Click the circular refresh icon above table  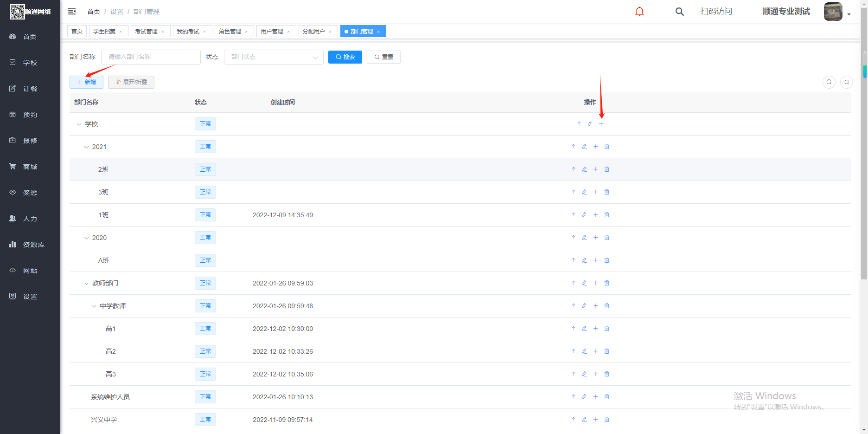[x=846, y=82]
